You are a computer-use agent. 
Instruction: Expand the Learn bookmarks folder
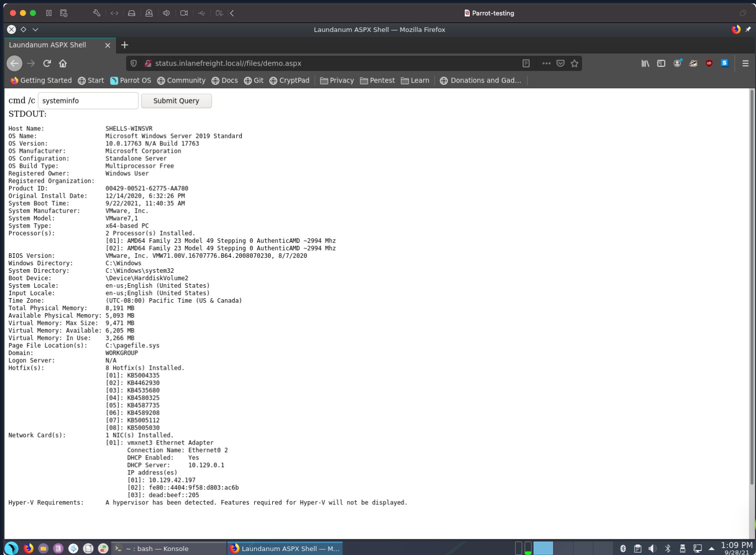click(415, 80)
